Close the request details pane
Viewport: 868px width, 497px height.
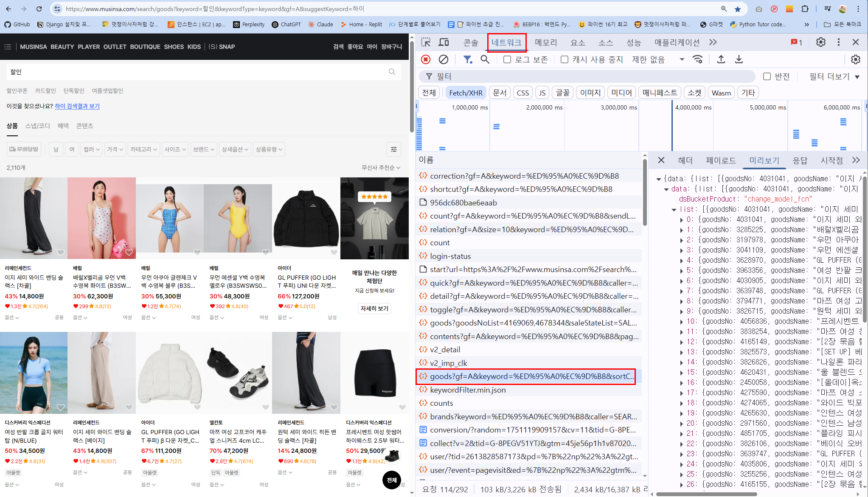click(661, 160)
